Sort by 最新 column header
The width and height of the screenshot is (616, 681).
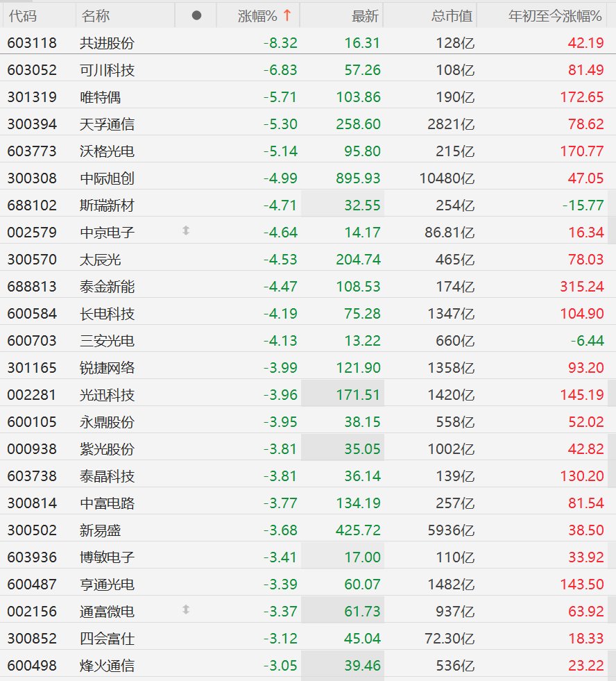(365, 16)
